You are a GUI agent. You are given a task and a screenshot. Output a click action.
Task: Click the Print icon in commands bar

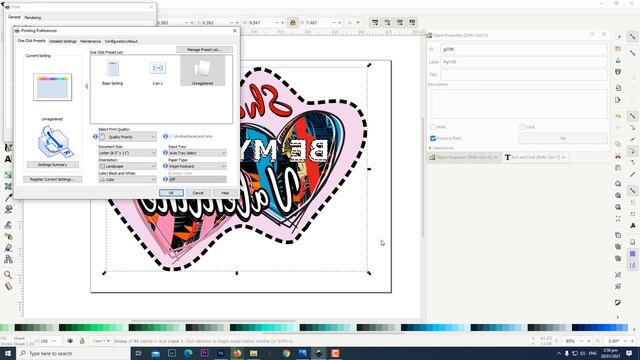618,72
